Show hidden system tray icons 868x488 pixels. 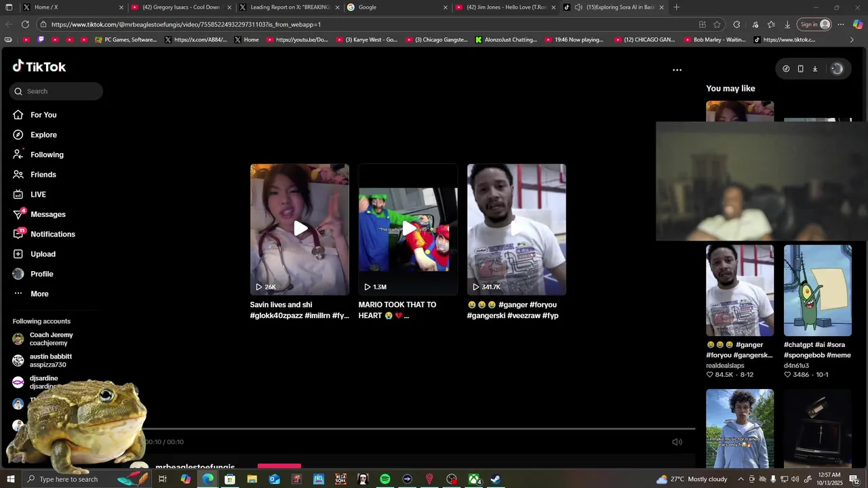tap(740, 479)
